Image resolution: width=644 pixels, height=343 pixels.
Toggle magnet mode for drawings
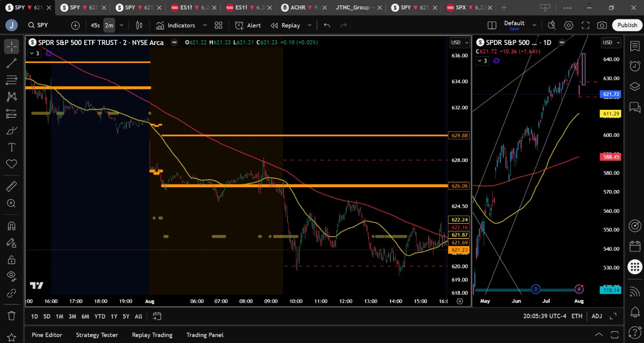(12, 226)
